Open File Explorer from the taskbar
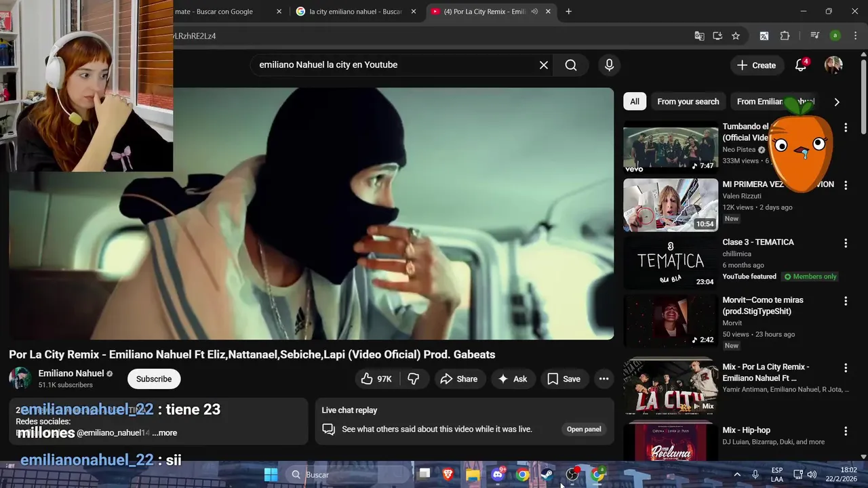Screen dimensions: 868x488 [473, 474]
